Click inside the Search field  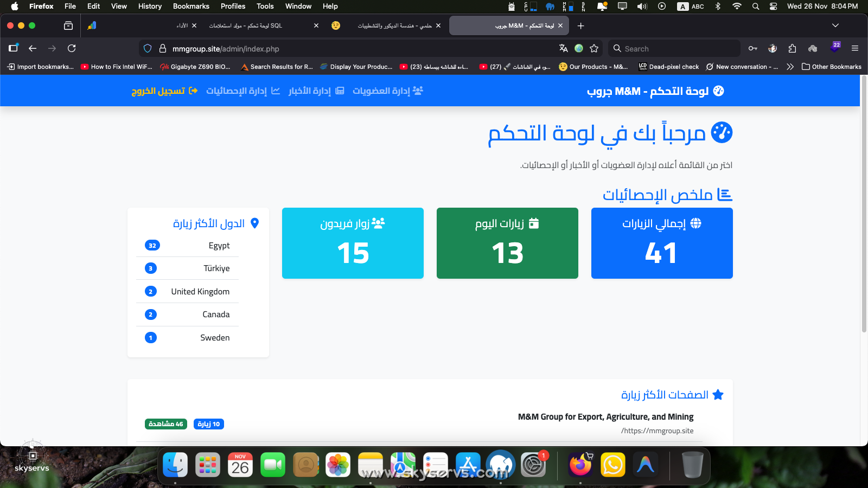pyautogui.click(x=673, y=48)
